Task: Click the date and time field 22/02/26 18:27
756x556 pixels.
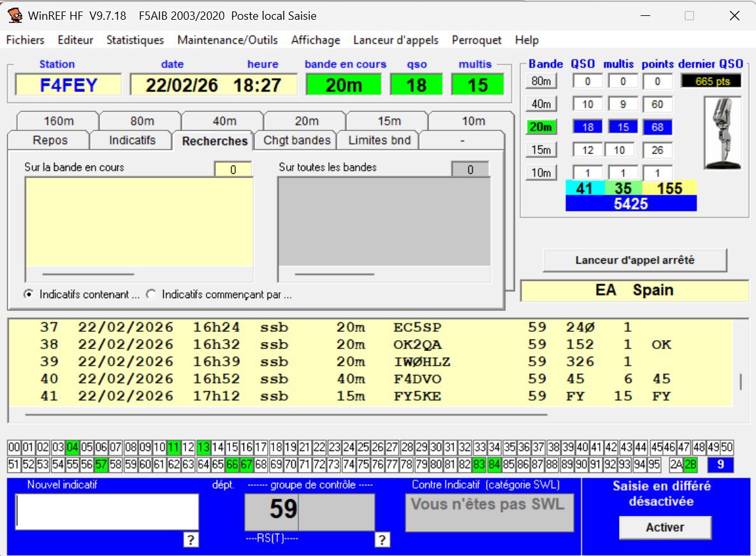Action: [213, 85]
